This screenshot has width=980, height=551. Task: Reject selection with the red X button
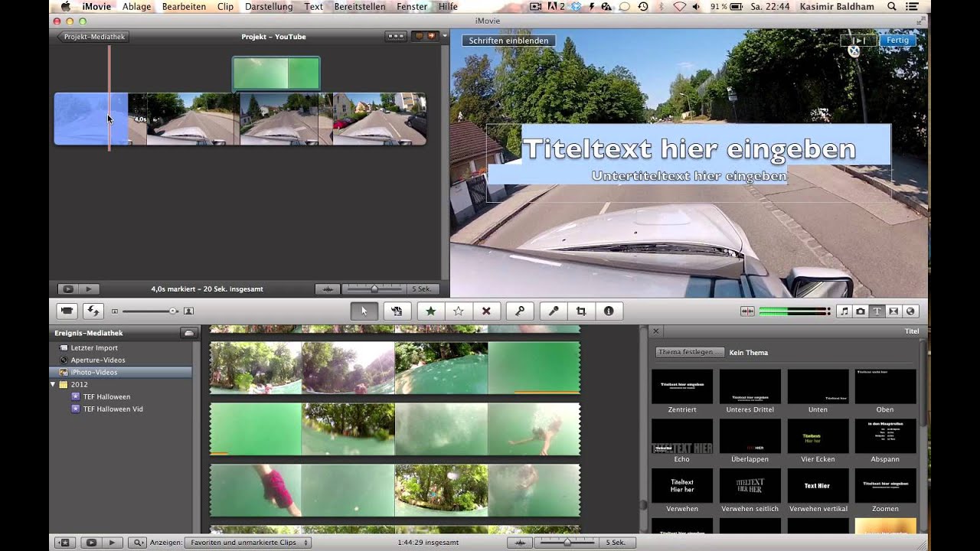(485, 311)
